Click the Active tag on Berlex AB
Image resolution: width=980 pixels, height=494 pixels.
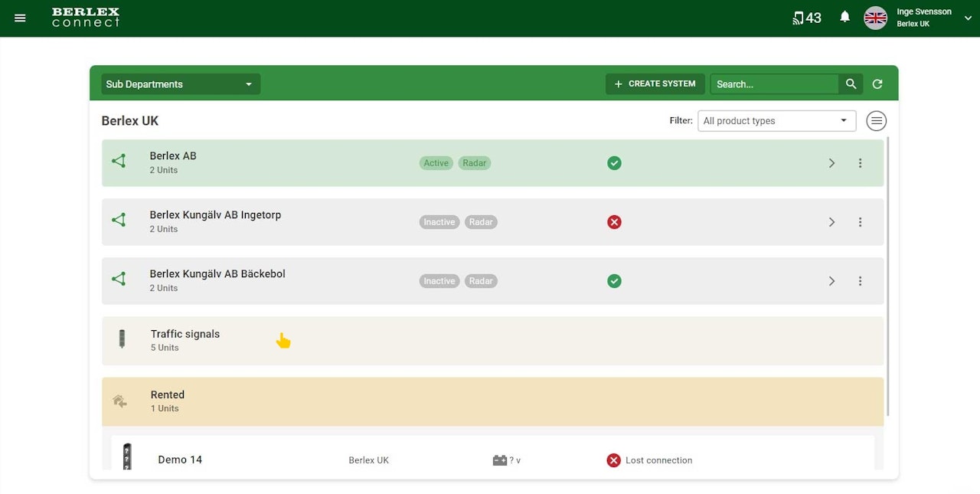click(436, 163)
